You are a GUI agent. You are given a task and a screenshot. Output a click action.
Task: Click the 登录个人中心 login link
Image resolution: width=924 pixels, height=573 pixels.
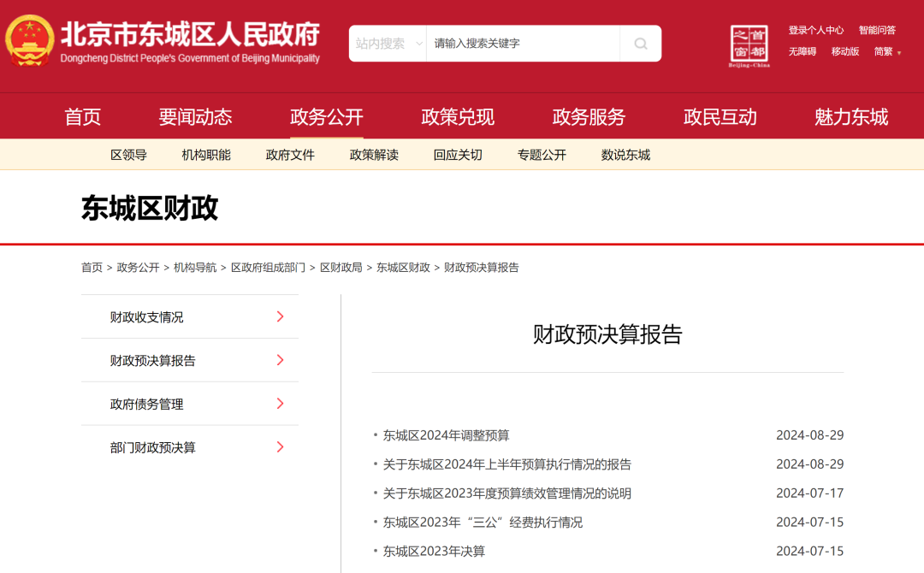(815, 30)
